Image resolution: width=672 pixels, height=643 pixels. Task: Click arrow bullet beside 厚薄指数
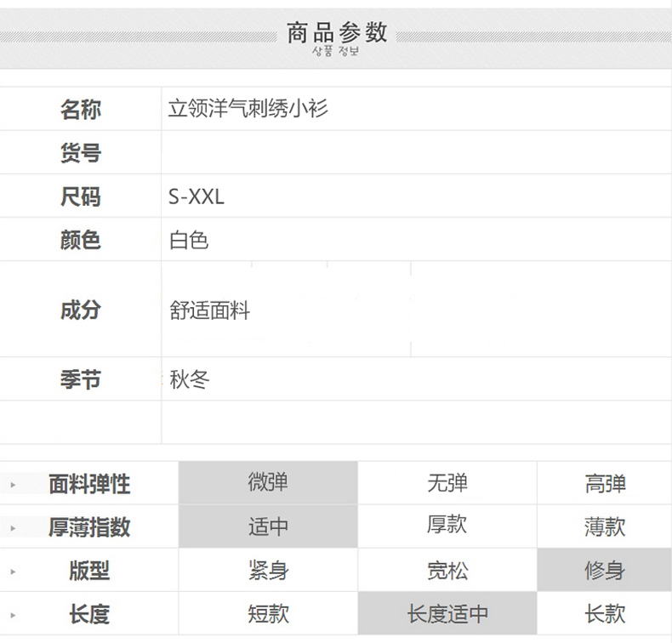13,528
